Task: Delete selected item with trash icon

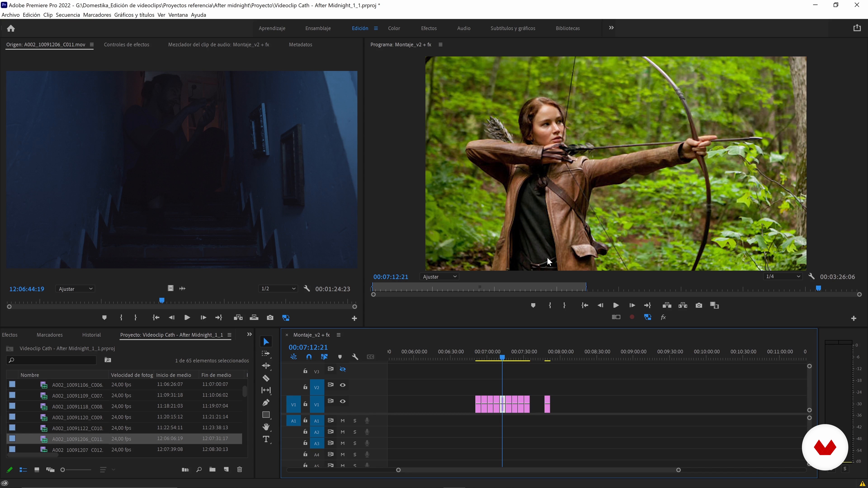Action: coord(240,469)
